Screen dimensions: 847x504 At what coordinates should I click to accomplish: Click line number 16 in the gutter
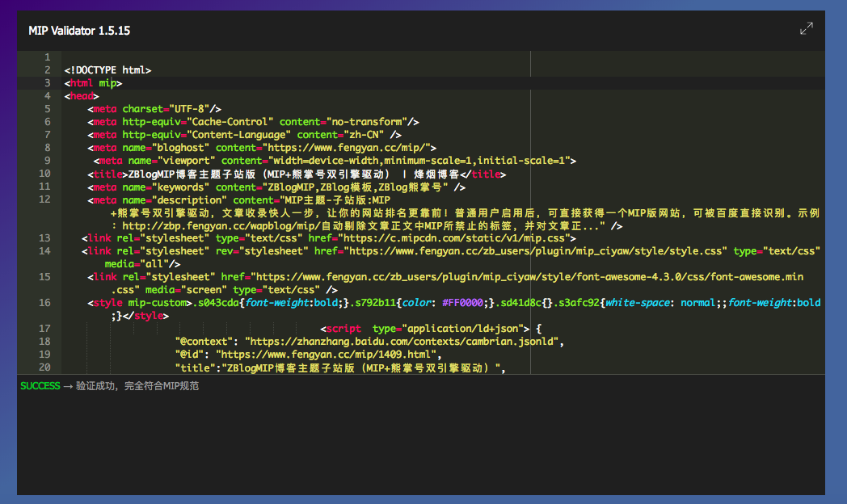pyautogui.click(x=44, y=303)
